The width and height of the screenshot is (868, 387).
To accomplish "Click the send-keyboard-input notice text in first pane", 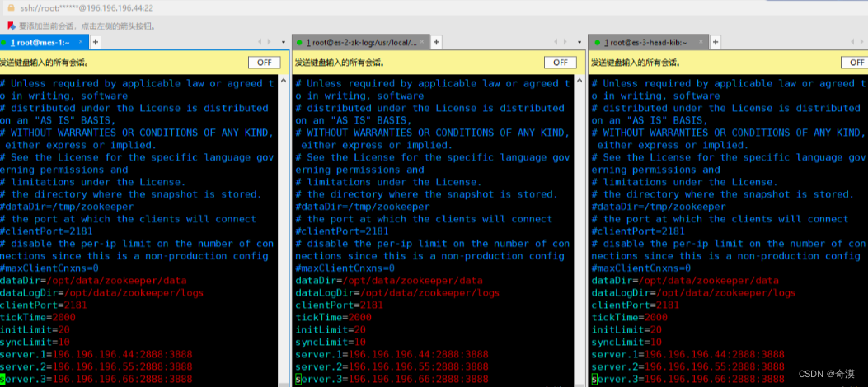I will tap(45, 63).
